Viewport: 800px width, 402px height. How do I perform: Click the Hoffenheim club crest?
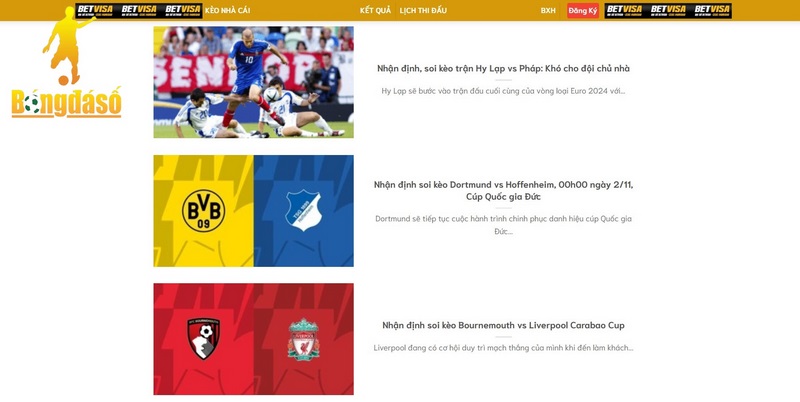point(303,211)
